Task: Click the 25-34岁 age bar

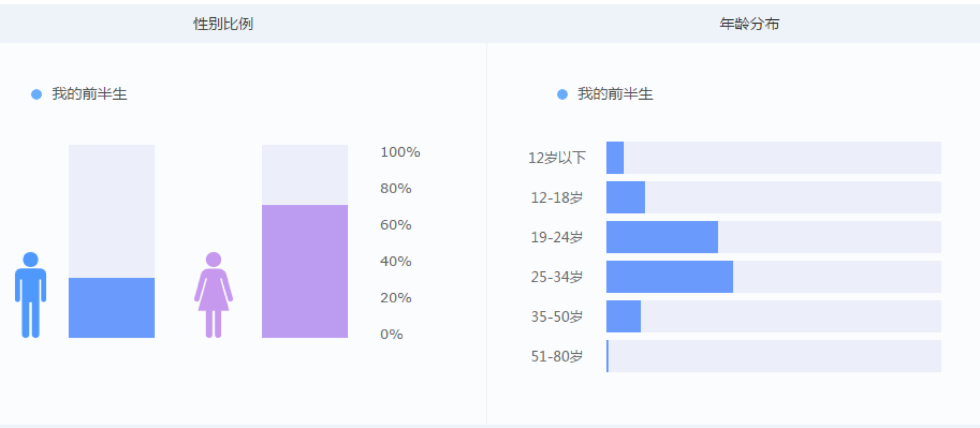Action: [x=670, y=277]
